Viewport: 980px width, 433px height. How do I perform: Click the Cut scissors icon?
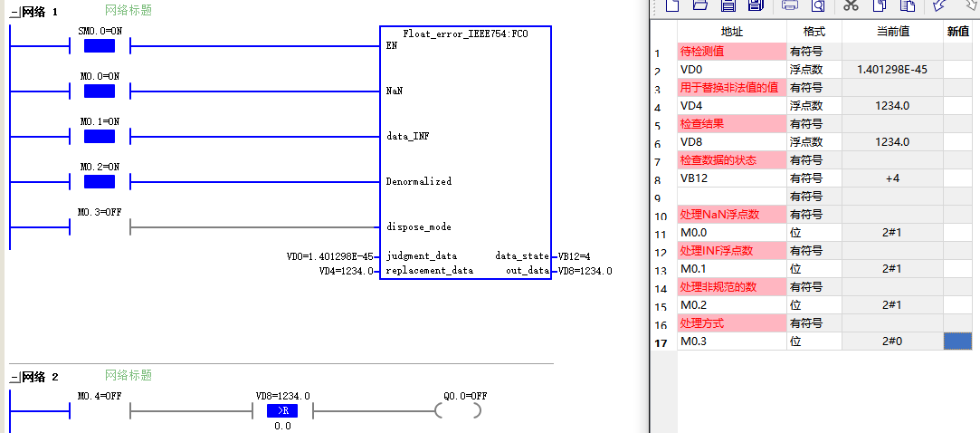tap(851, 5)
